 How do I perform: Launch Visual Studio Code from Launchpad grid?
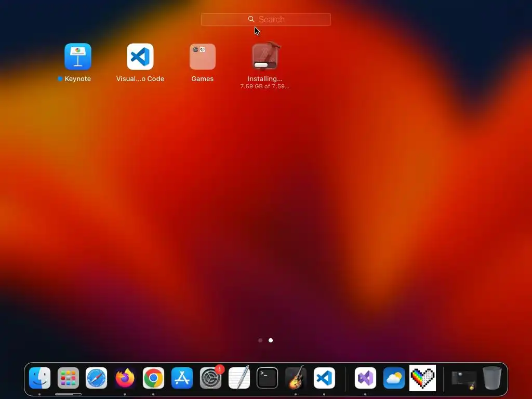click(x=140, y=57)
